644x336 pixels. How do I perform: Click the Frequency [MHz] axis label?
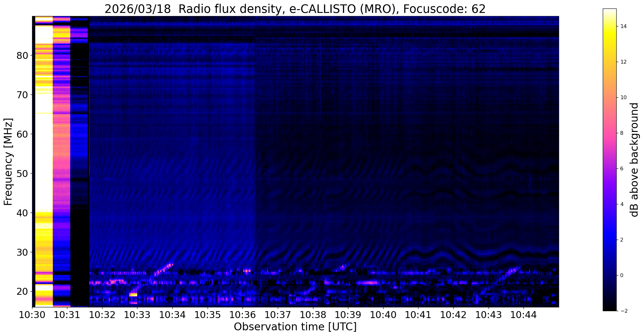8,162
